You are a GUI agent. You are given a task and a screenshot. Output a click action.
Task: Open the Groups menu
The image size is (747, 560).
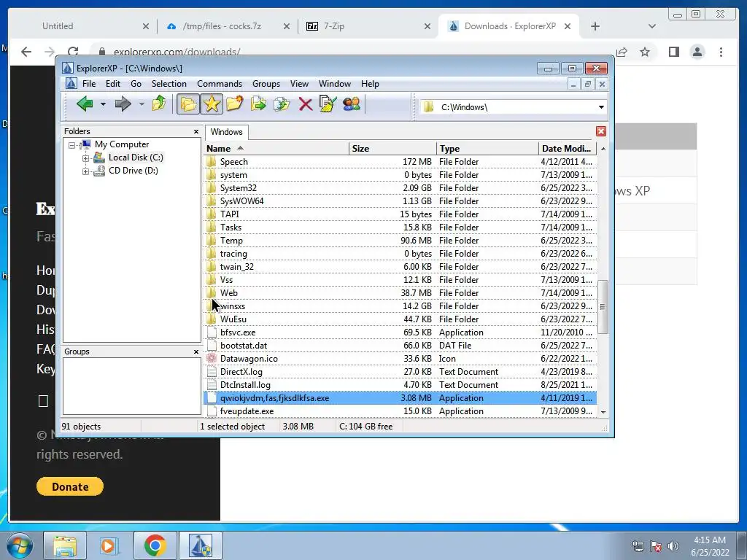pyautogui.click(x=266, y=84)
